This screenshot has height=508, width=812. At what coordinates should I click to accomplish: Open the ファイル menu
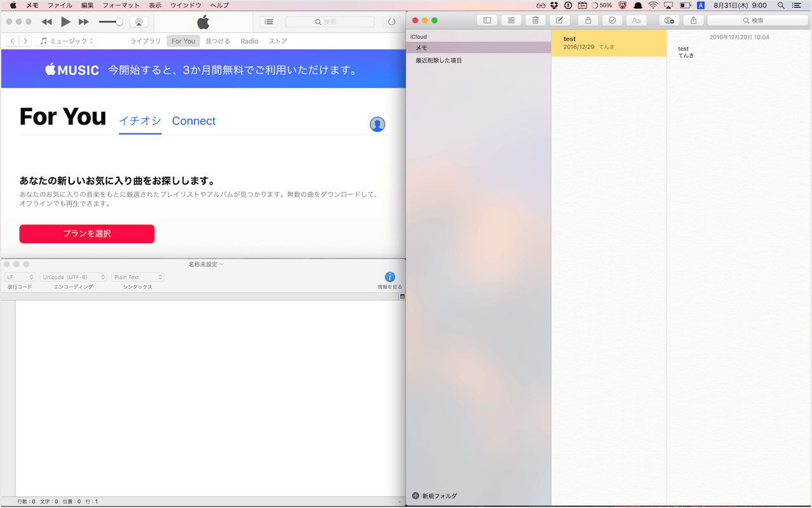(x=60, y=5)
